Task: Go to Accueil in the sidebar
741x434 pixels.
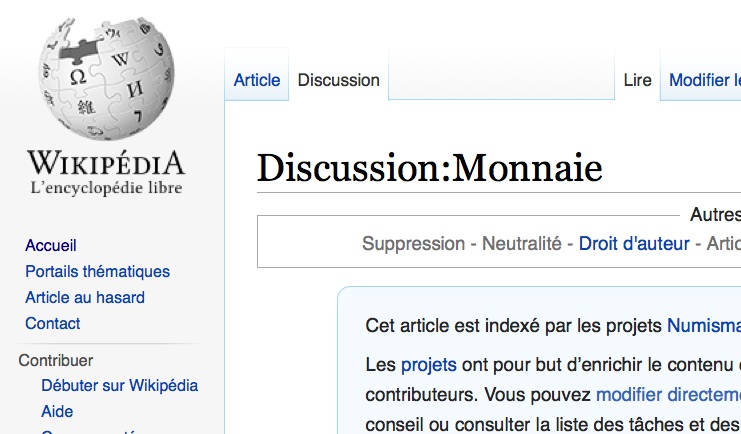Action: [51, 245]
